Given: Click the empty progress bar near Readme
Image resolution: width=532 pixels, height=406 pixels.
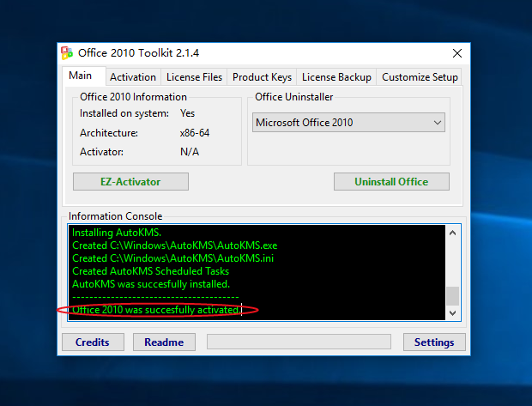Looking at the screenshot, I should [299, 342].
